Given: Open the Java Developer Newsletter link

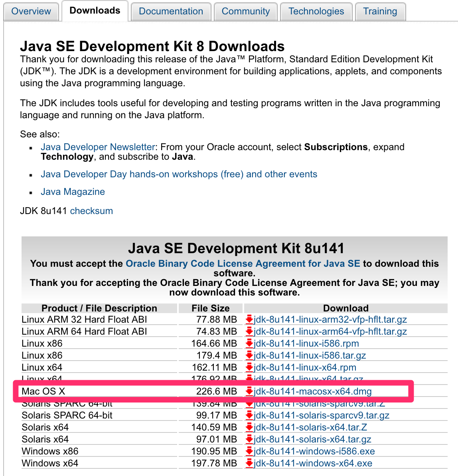Looking at the screenshot, I should pyautogui.click(x=98, y=147).
